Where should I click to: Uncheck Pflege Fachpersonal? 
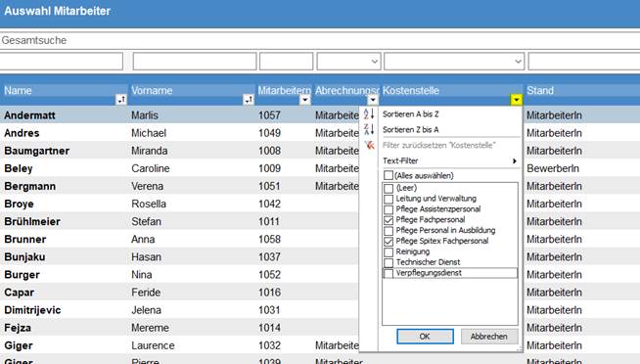pyautogui.click(x=389, y=220)
